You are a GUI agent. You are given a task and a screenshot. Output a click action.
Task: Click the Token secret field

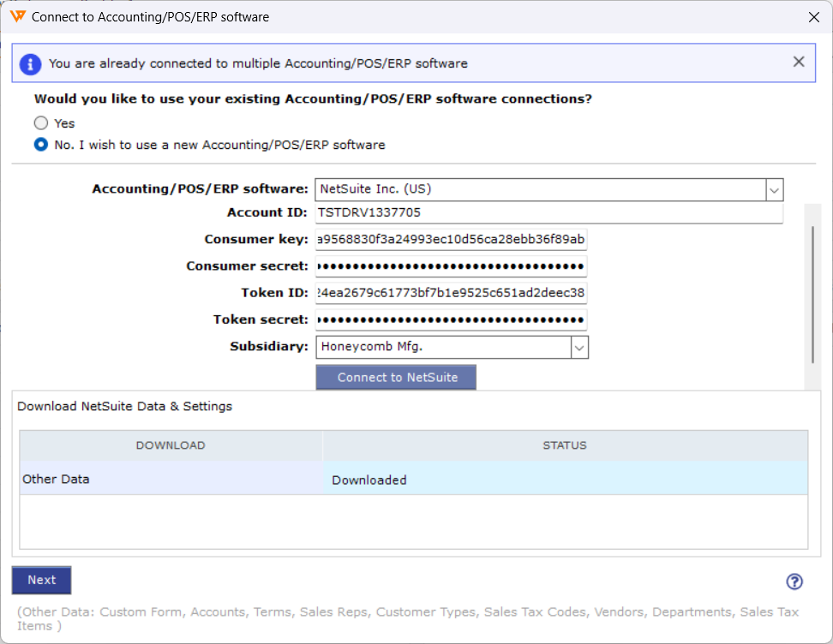tap(451, 319)
